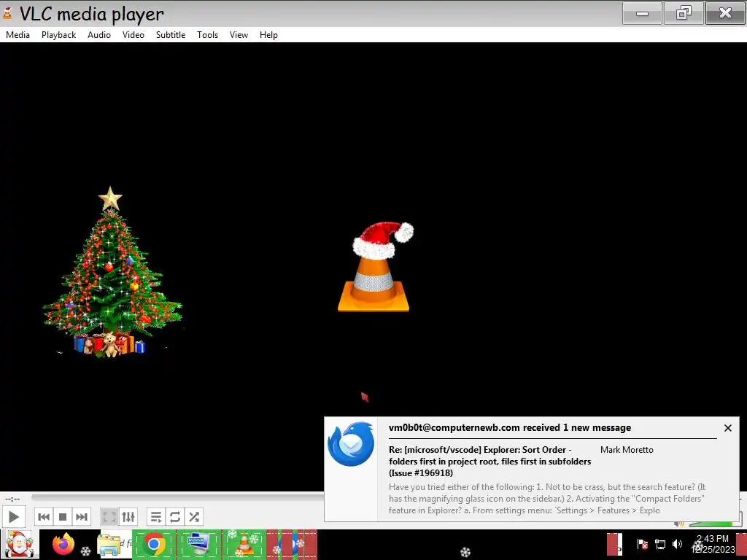Click the notification title about 1 new message

pos(510,427)
